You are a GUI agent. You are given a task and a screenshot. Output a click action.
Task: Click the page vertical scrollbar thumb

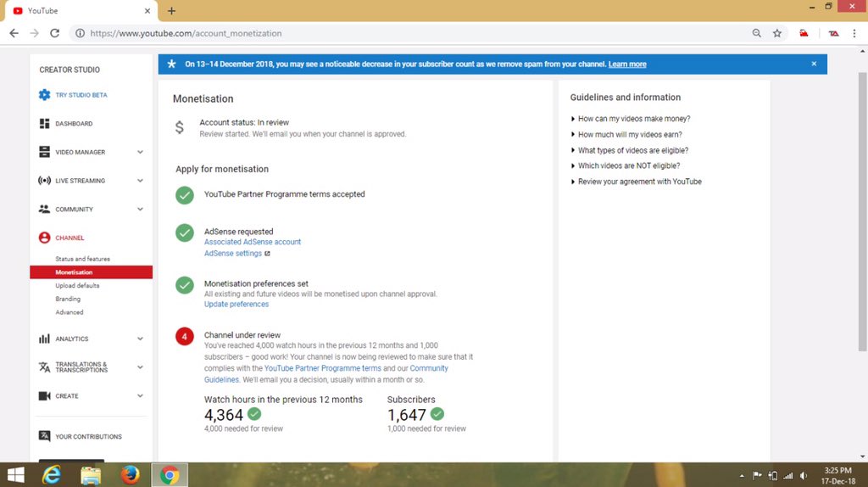click(862, 211)
